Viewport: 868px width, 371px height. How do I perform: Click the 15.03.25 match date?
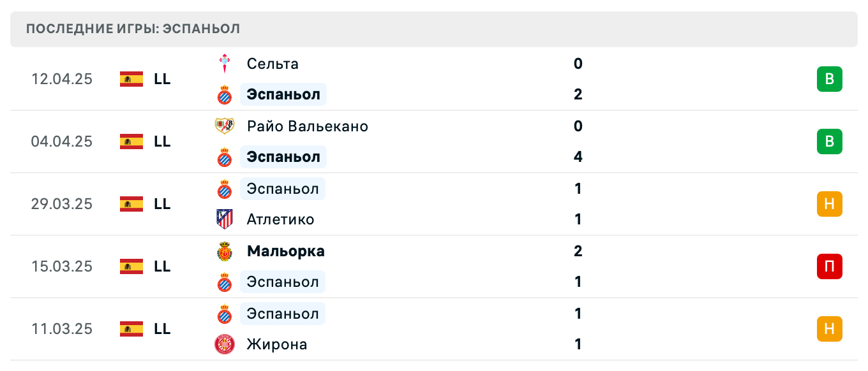tap(62, 266)
